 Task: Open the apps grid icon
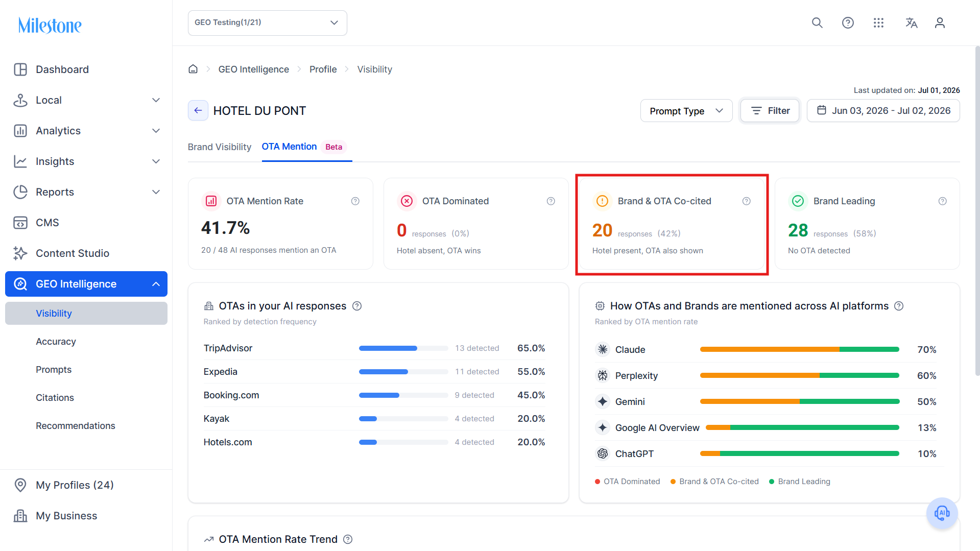878,22
